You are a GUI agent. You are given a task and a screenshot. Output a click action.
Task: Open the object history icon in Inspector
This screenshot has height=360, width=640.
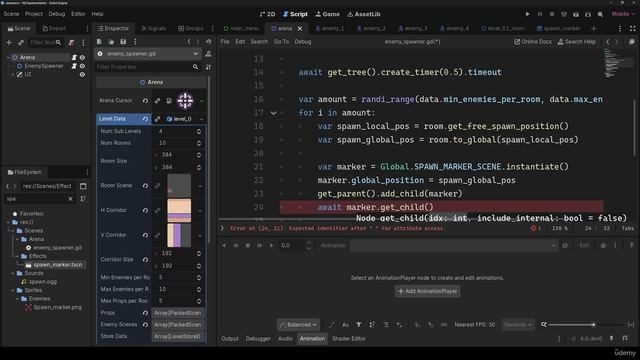click(x=209, y=42)
